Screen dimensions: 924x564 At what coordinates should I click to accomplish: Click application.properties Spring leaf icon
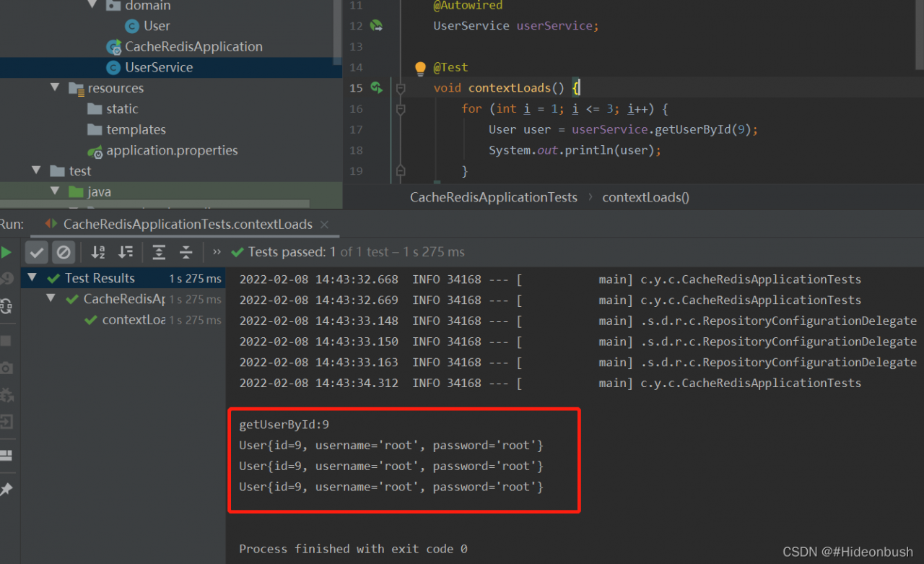tap(95, 152)
